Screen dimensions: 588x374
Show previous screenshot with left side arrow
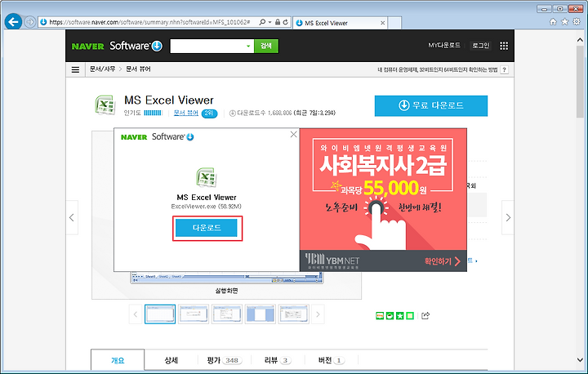click(72, 217)
